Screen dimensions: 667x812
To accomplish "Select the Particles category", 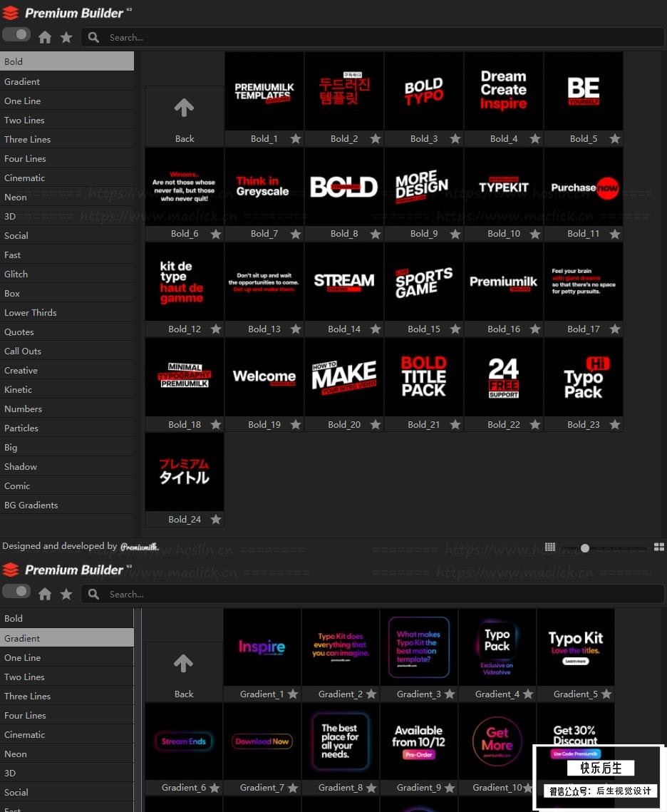I will point(67,428).
